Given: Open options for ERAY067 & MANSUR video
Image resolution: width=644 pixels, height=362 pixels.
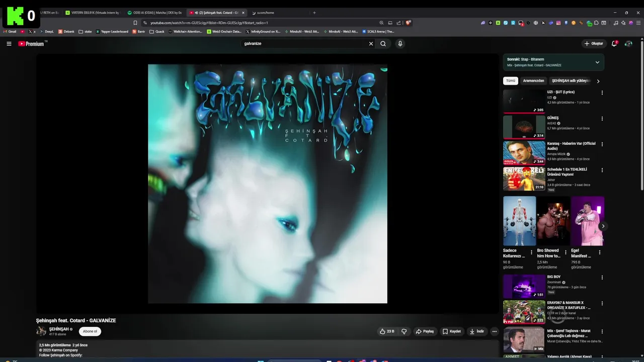Looking at the screenshot, I should (602, 304).
